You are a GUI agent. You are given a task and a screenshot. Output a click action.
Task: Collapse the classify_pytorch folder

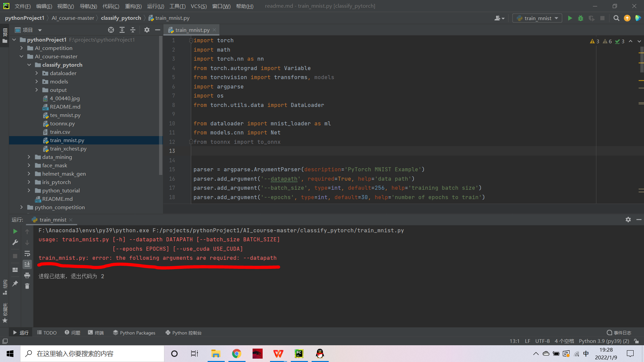29,65
